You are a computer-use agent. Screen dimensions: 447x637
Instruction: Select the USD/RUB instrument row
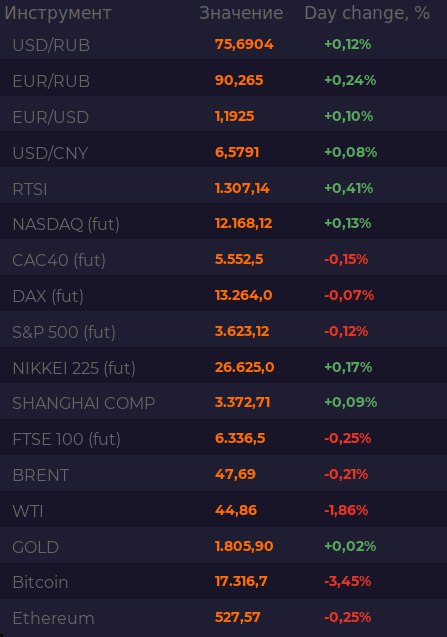pos(224,45)
